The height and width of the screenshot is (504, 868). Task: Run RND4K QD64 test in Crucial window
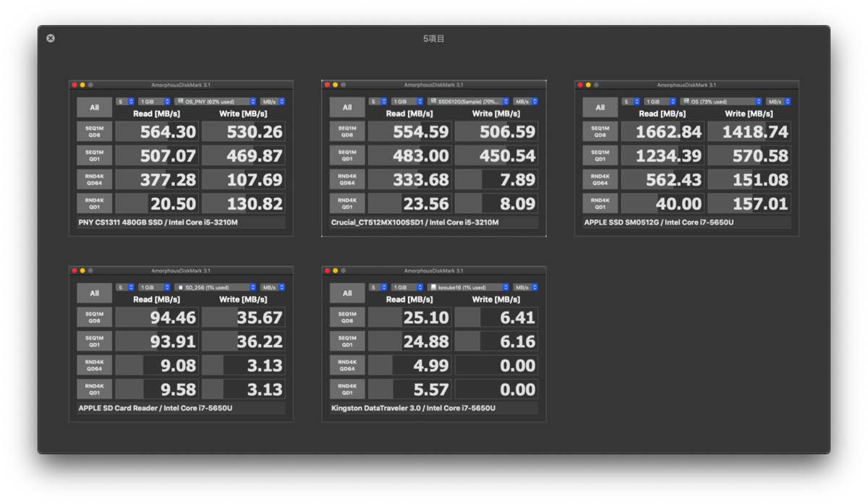[x=347, y=179]
